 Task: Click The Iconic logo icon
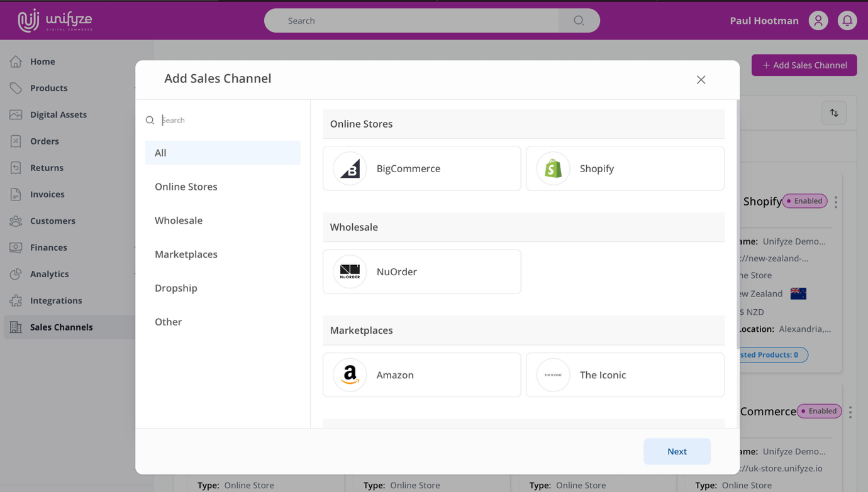point(553,374)
